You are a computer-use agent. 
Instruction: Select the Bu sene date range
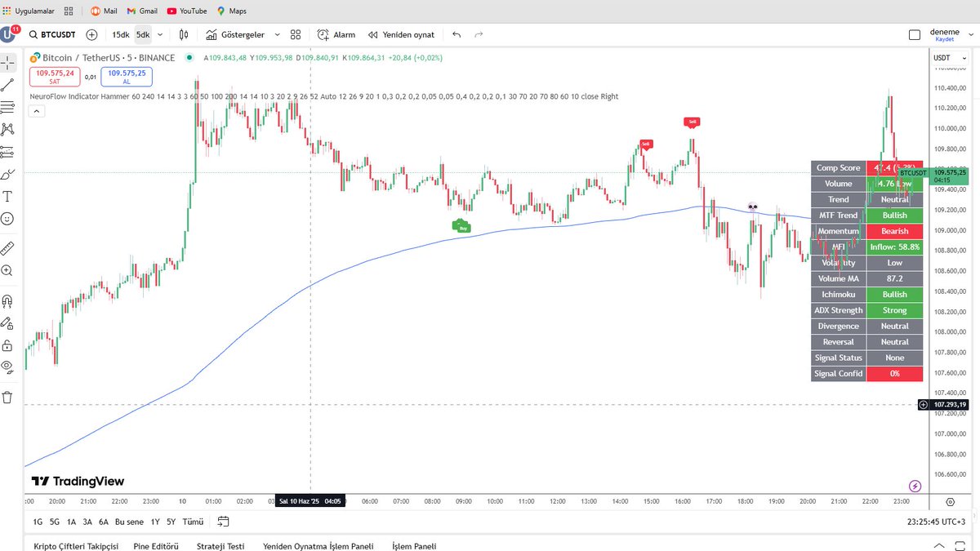click(x=129, y=522)
